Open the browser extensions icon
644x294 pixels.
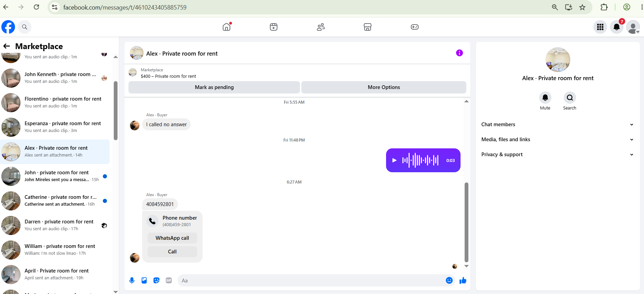coord(604,7)
